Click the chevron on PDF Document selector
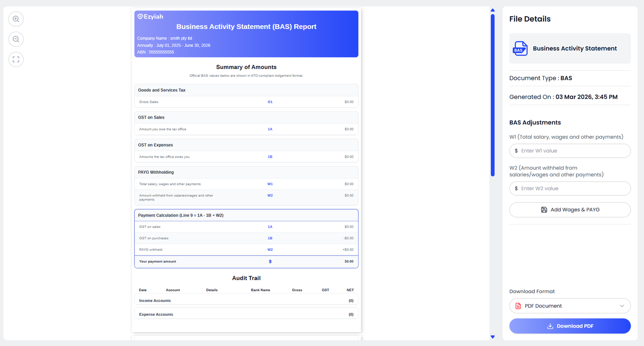Image resolution: width=644 pixels, height=346 pixels. point(622,306)
